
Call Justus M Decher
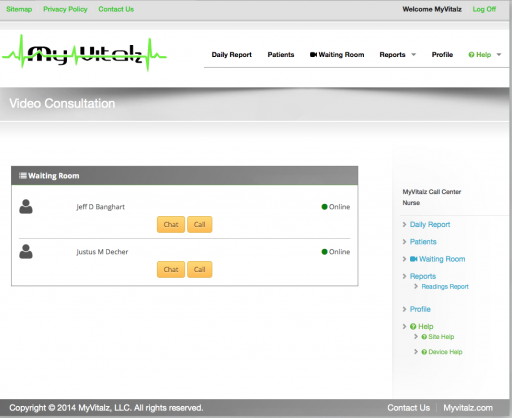coord(200,269)
